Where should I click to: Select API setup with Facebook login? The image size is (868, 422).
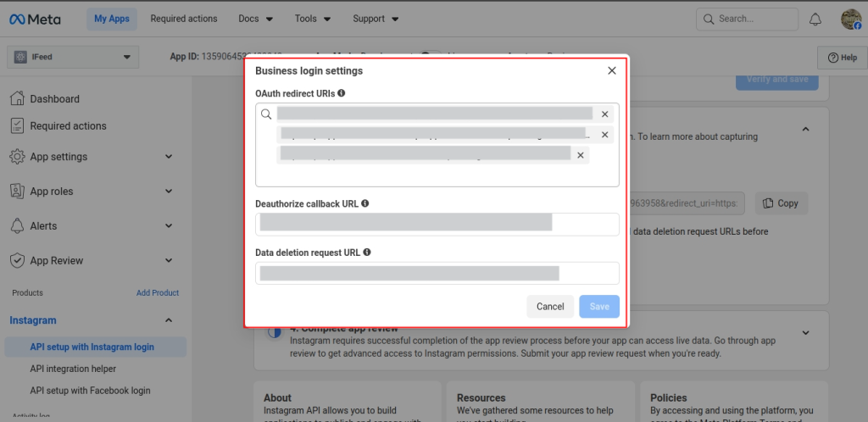pyautogui.click(x=90, y=391)
